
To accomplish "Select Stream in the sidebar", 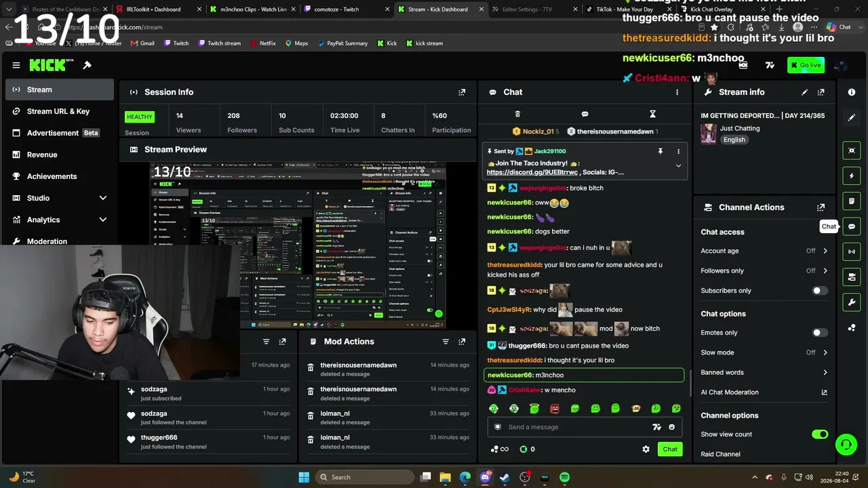I will click(x=60, y=89).
